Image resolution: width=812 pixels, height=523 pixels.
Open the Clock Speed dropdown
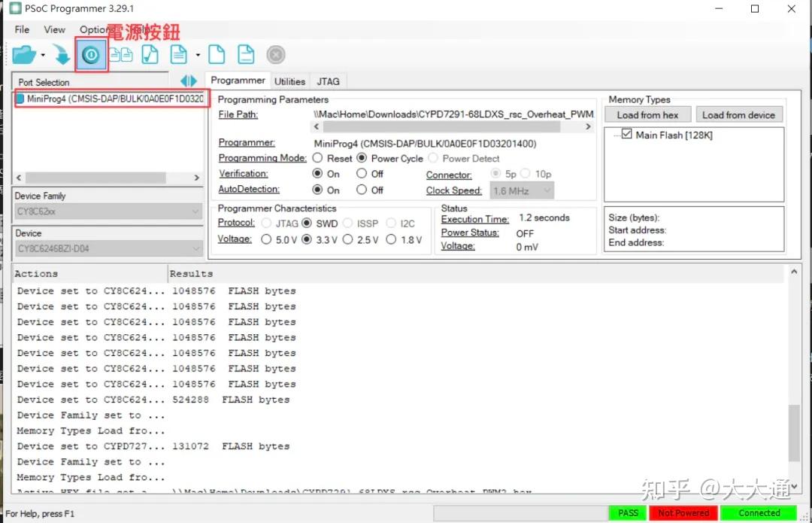pyautogui.click(x=546, y=190)
